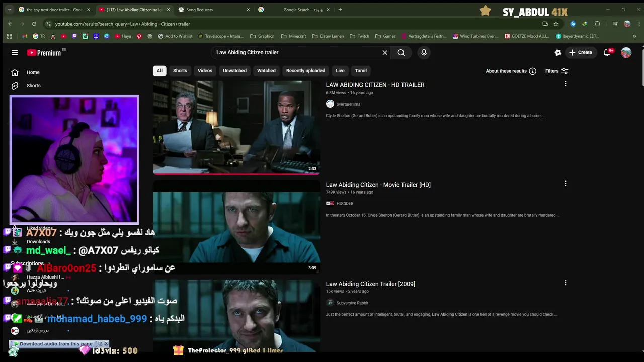Viewport: 644px width, 362px height.
Task: Go back with the browser back arrow
Action: pos(10,24)
